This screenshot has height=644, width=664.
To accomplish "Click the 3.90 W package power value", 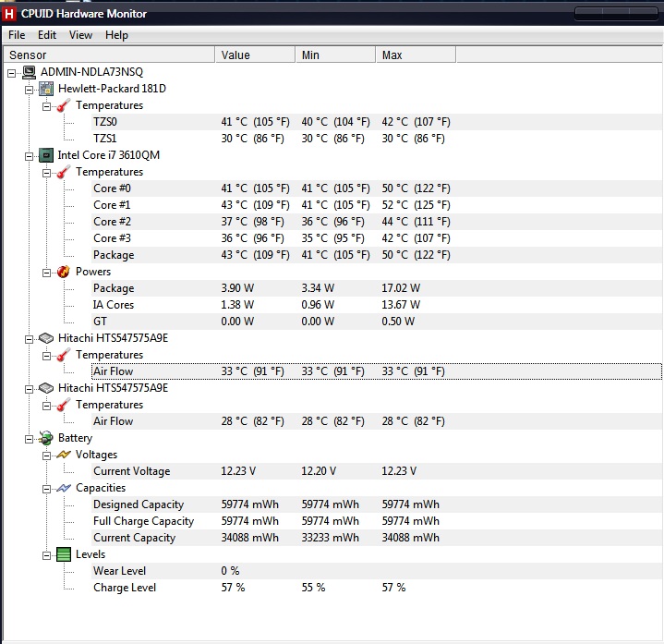I will click(x=237, y=288).
